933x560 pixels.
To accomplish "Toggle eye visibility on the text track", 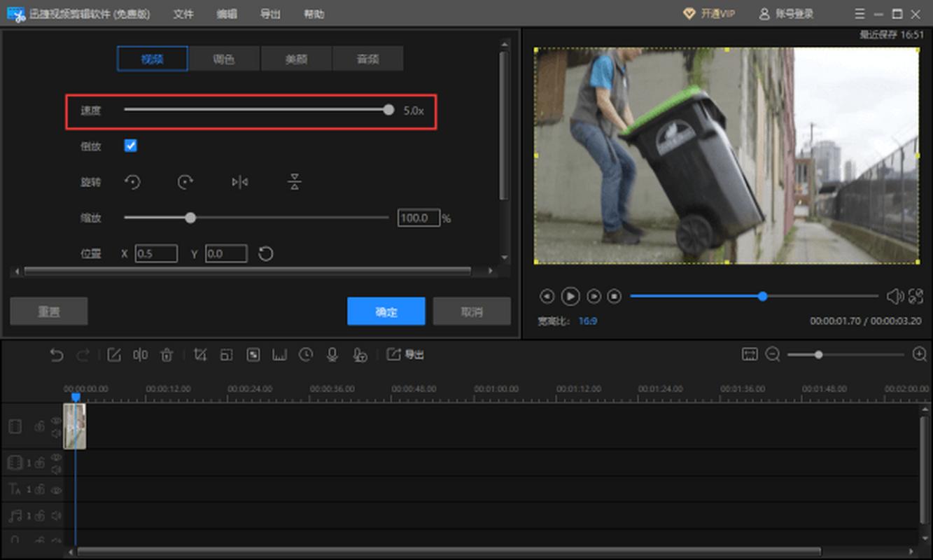I will click(57, 490).
